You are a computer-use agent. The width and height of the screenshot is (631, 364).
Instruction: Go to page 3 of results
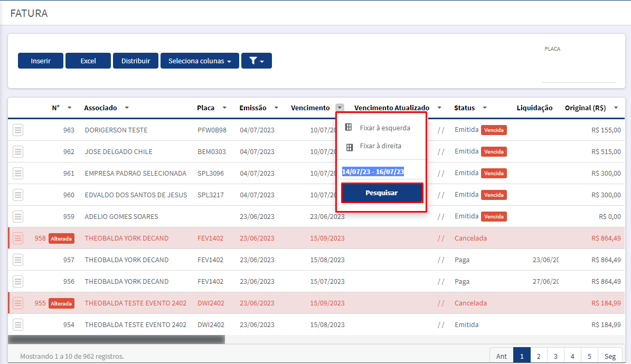[555, 356]
